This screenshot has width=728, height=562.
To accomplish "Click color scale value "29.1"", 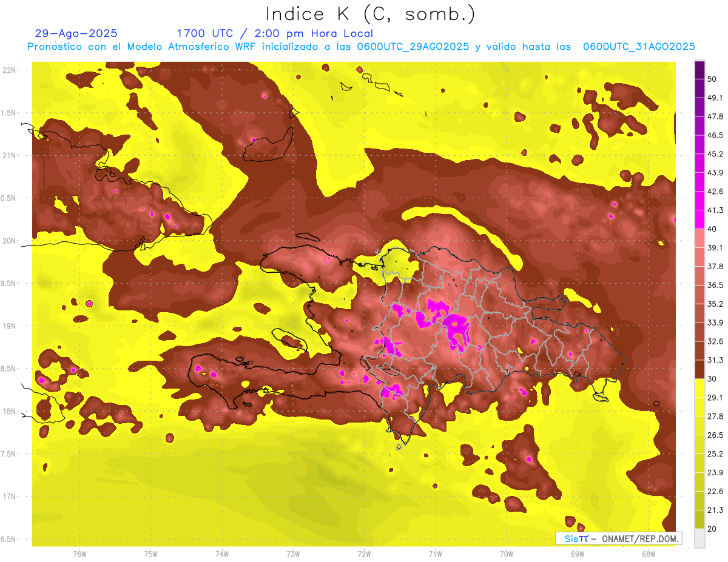I will point(715,398).
